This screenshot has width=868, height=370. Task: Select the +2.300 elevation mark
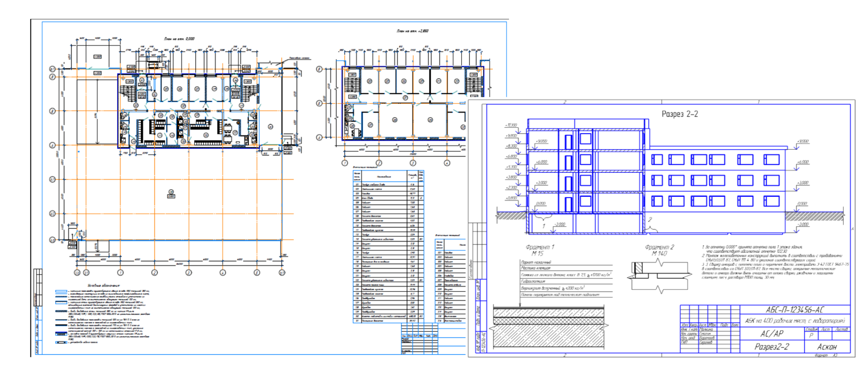click(511, 188)
